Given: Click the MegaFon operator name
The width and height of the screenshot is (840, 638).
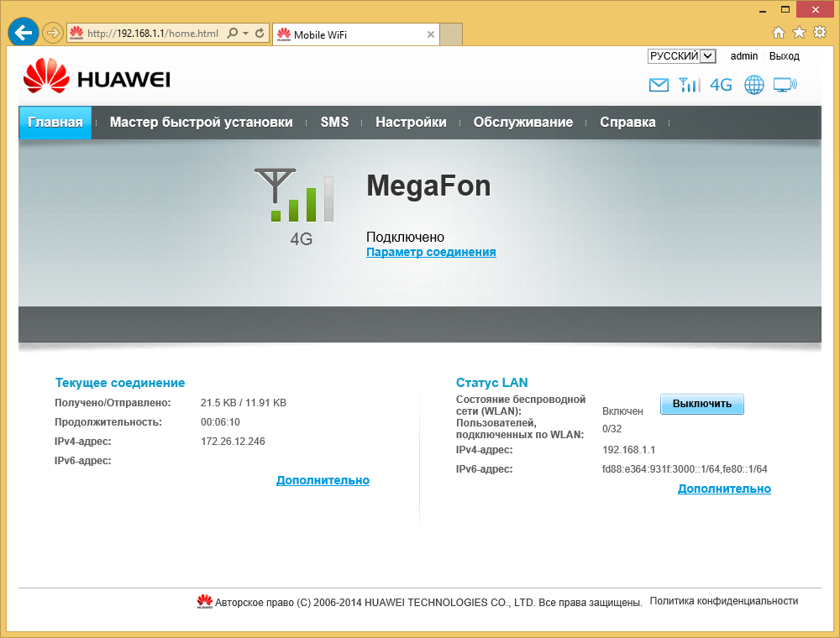Looking at the screenshot, I should 428,186.
